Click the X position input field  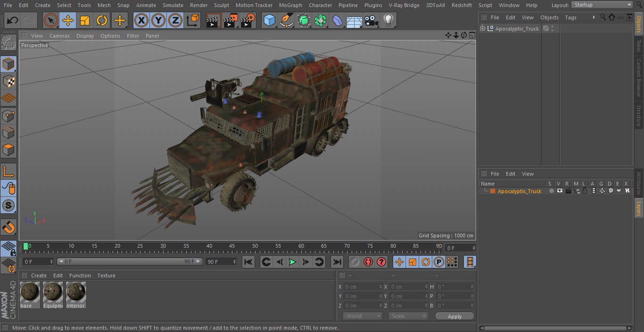pos(363,287)
